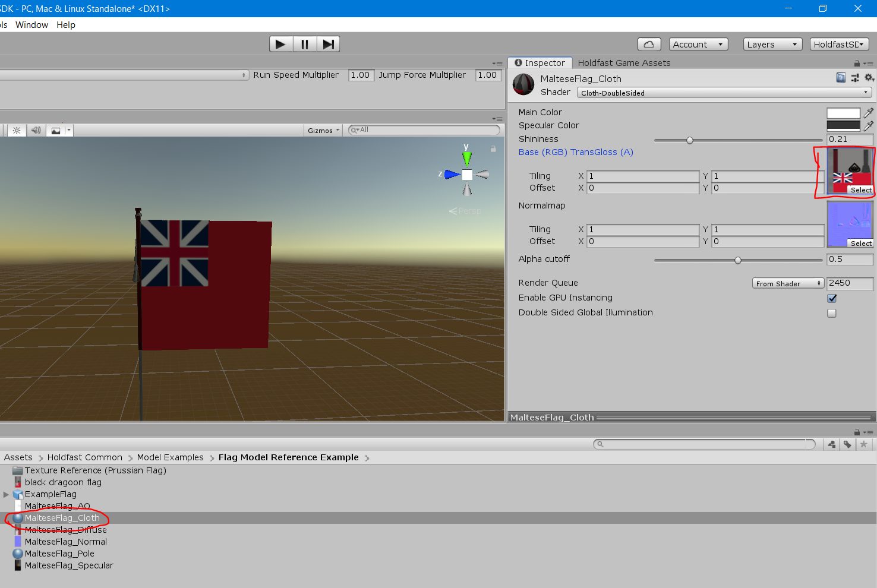Pick Main Color with the eyedropper

(x=868, y=112)
